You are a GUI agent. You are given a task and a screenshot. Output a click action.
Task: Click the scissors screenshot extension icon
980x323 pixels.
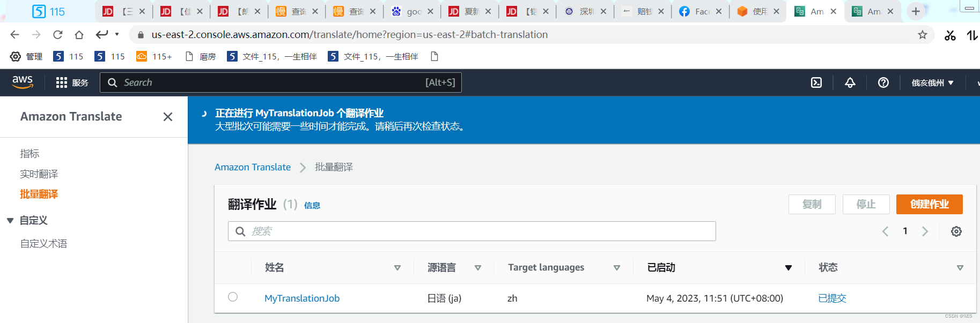pyautogui.click(x=950, y=35)
